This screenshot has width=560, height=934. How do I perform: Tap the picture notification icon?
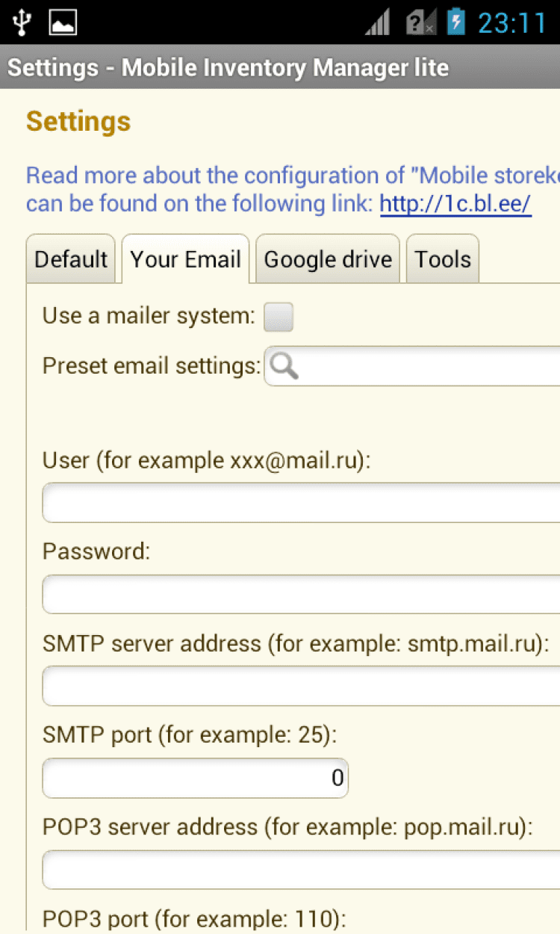click(63, 22)
